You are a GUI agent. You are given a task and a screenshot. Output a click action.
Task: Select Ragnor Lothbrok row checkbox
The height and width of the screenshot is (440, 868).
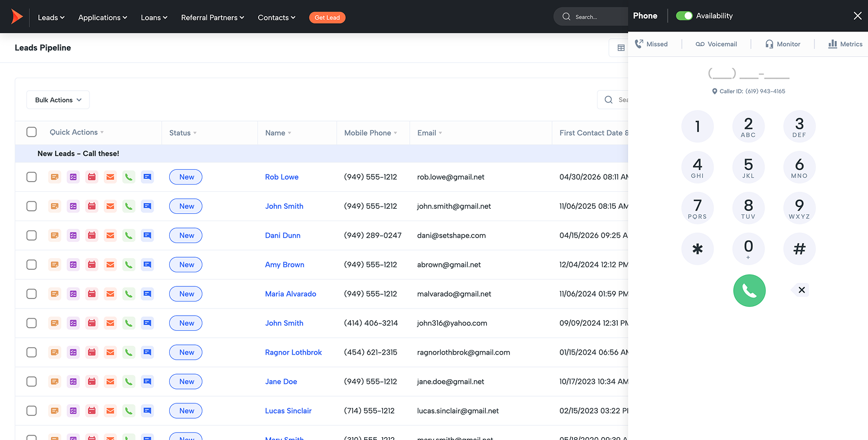31,352
